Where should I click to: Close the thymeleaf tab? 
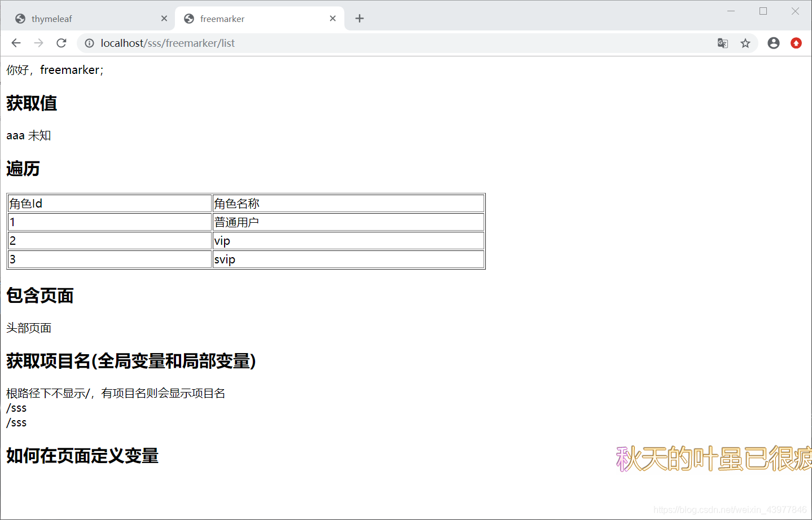pyautogui.click(x=164, y=19)
